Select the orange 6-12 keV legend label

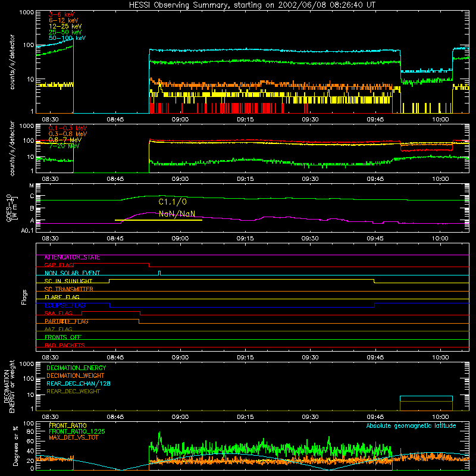pos(64,20)
